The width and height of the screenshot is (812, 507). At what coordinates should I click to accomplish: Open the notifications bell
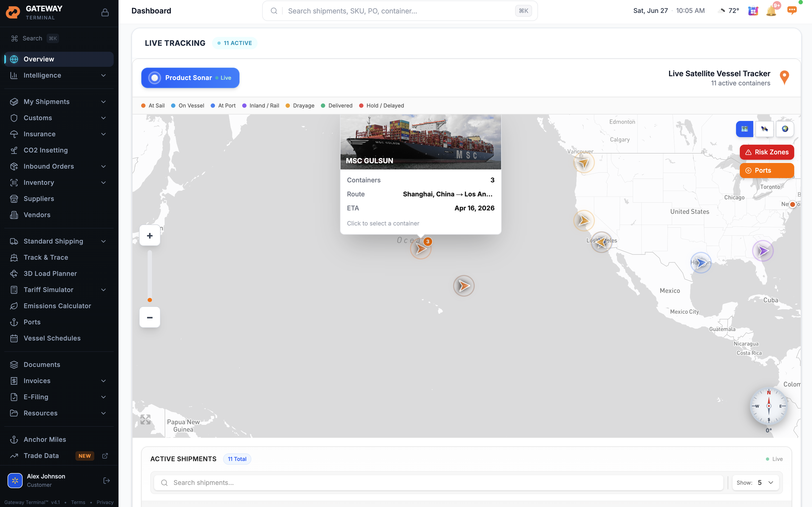(771, 11)
